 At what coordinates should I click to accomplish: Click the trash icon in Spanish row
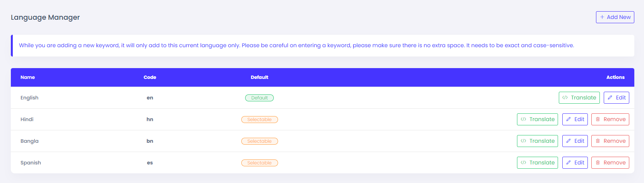coord(598,162)
